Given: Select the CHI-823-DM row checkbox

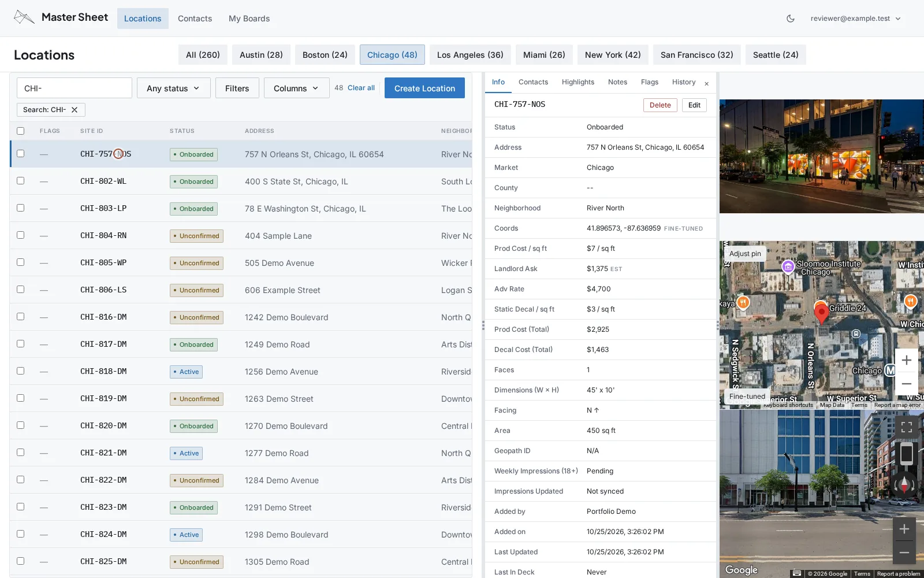Looking at the screenshot, I should click(21, 507).
